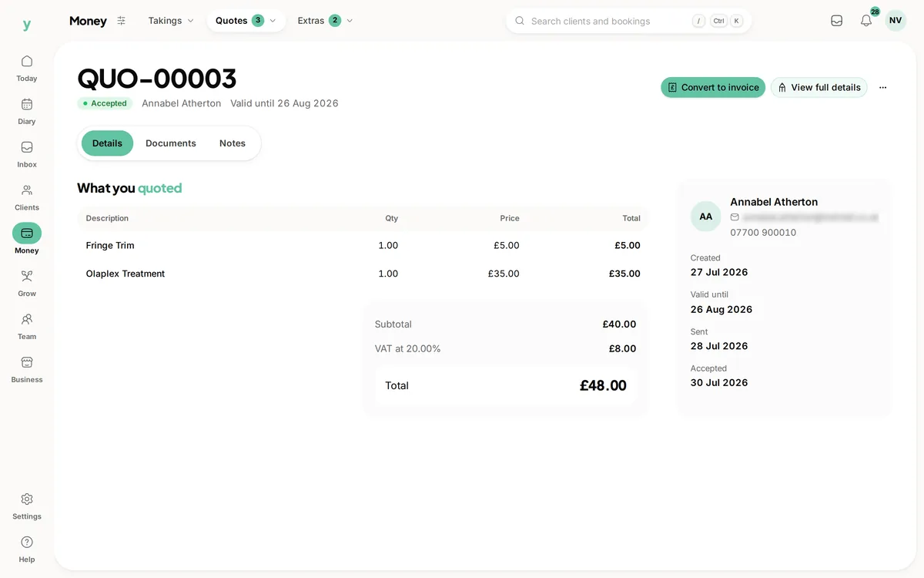Image resolution: width=924 pixels, height=578 pixels.
Task: Open Settings gear icon
Action: (x=27, y=499)
